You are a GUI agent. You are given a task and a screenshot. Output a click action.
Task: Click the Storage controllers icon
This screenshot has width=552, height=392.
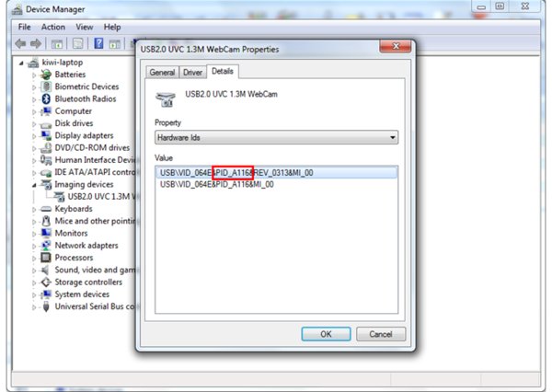(x=46, y=282)
